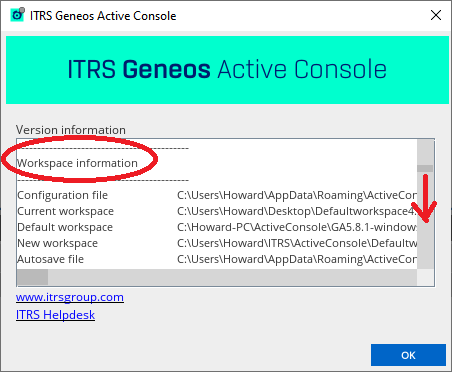Viewport: 452px width, 372px height.
Task: Click the ITRS Geneos Active Console banner
Action: click(x=227, y=70)
